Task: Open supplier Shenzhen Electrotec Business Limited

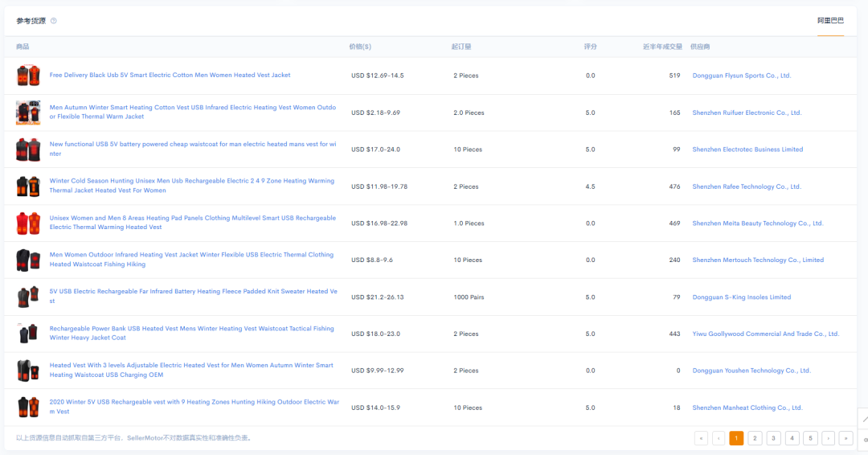Action: [747, 150]
